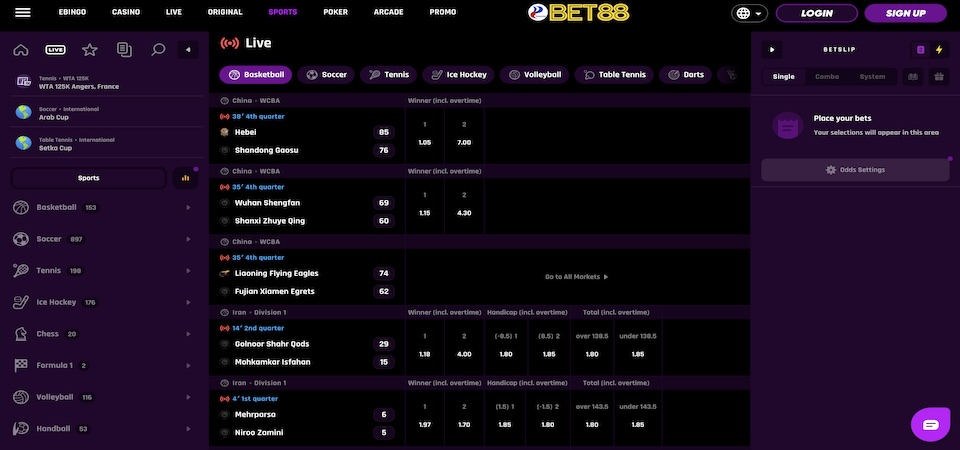Open the PROMO menu item

[x=443, y=12]
